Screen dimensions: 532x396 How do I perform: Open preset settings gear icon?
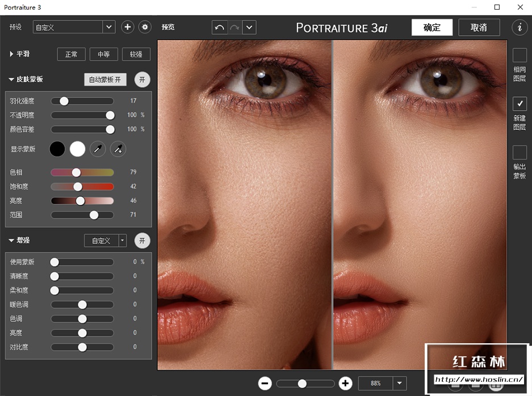[x=145, y=27]
